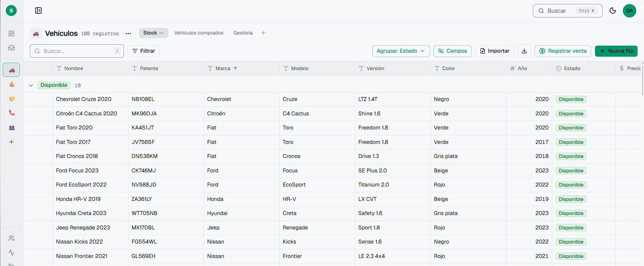
Task: Open the three-dot menu beside Vehículos
Action: 128,34
